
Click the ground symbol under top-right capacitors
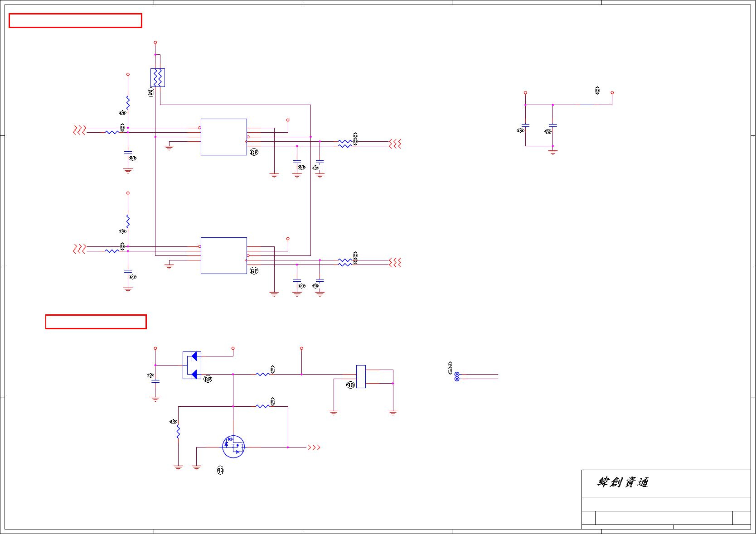[553, 152]
